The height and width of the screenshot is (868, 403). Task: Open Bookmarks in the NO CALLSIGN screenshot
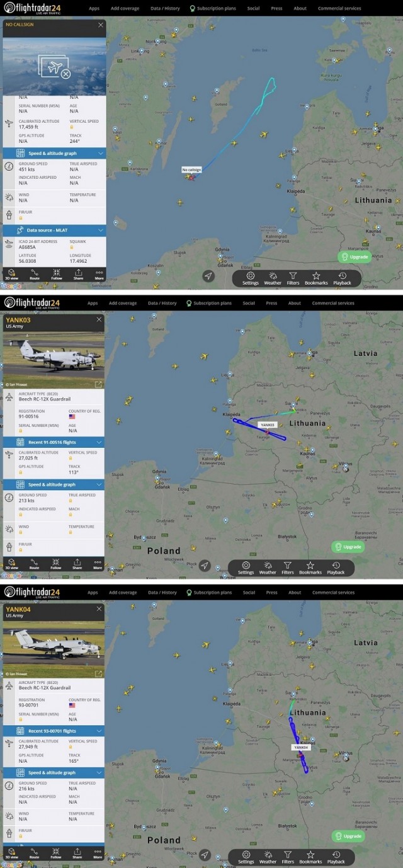click(x=316, y=278)
